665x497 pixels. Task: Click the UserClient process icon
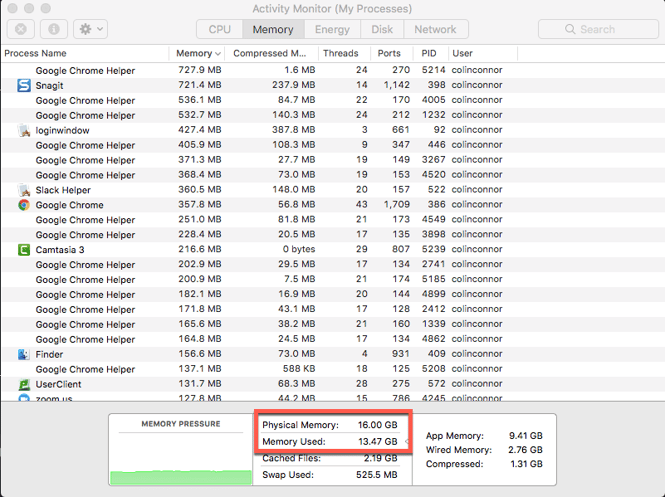(24, 384)
